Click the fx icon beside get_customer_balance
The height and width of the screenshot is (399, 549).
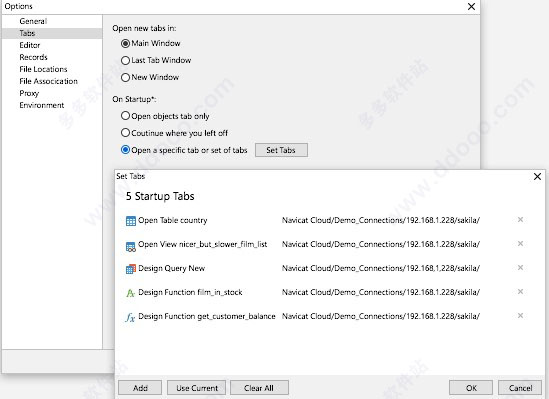pyautogui.click(x=130, y=317)
